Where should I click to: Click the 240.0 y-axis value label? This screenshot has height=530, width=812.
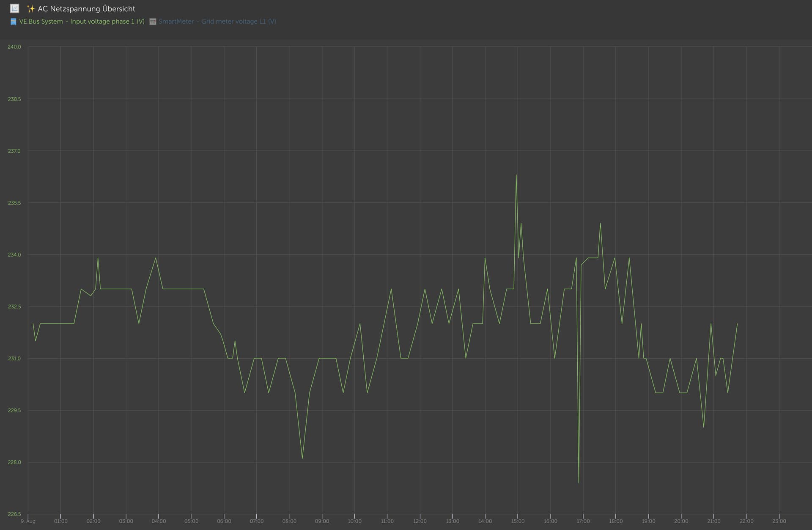coord(14,47)
